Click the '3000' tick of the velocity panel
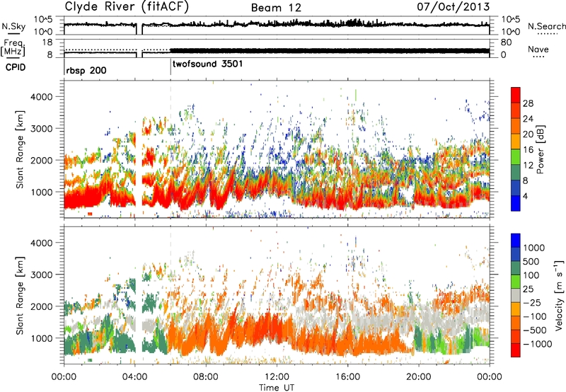 click(x=41, y=275)
